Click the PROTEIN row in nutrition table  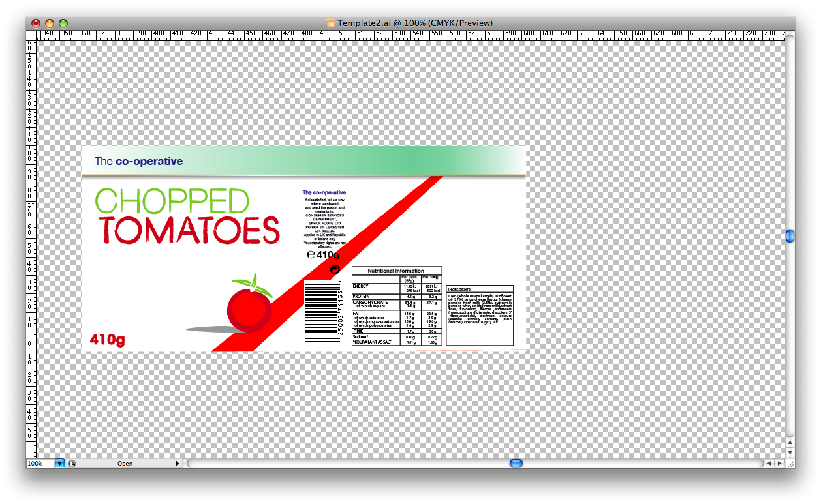pos(397,297)
